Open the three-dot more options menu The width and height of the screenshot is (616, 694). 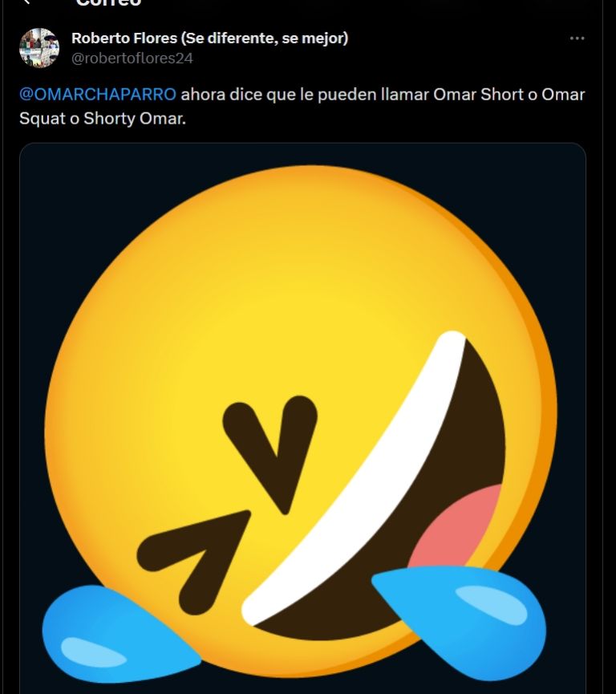577,39
